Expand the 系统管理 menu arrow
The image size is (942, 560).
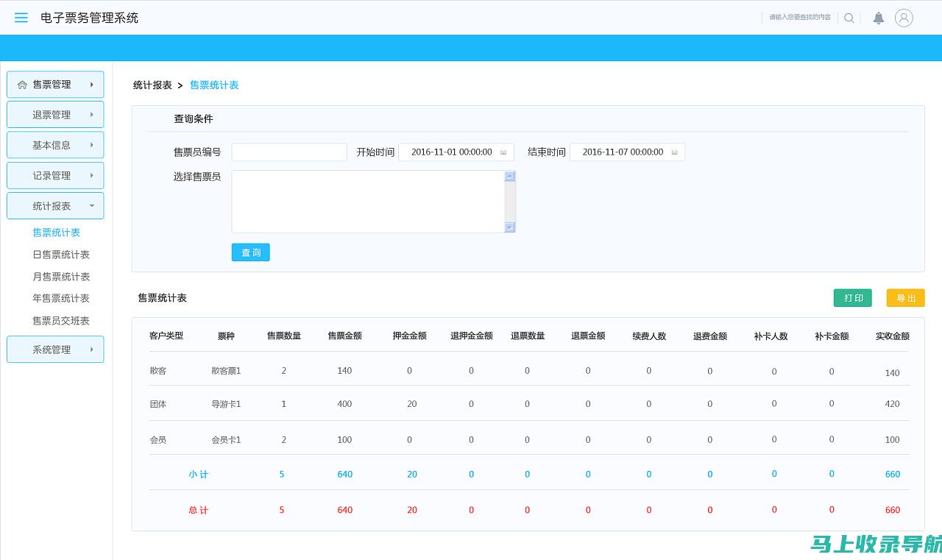92,350
